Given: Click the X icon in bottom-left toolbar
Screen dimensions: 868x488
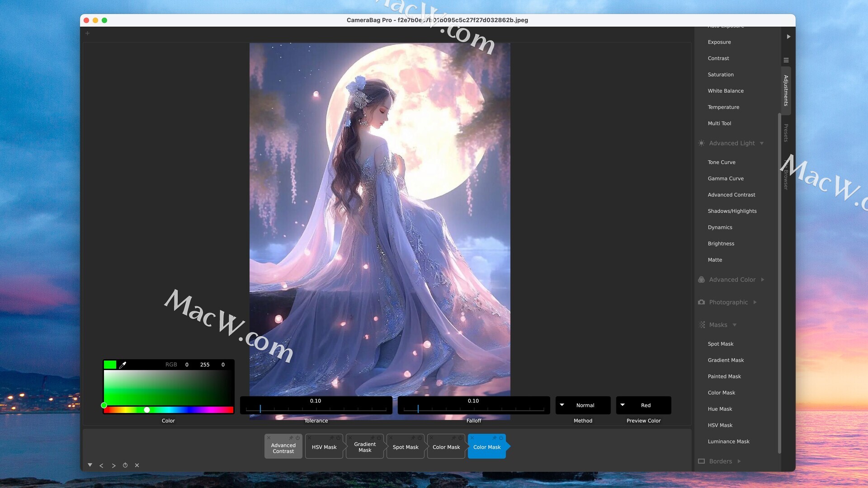Looking at the screenshot, I should pos(137,465).
